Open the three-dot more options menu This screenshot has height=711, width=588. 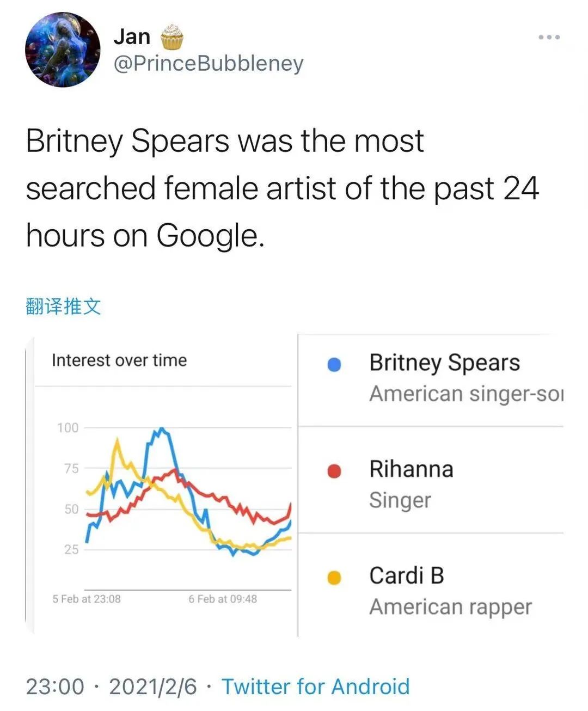[549, 37]
